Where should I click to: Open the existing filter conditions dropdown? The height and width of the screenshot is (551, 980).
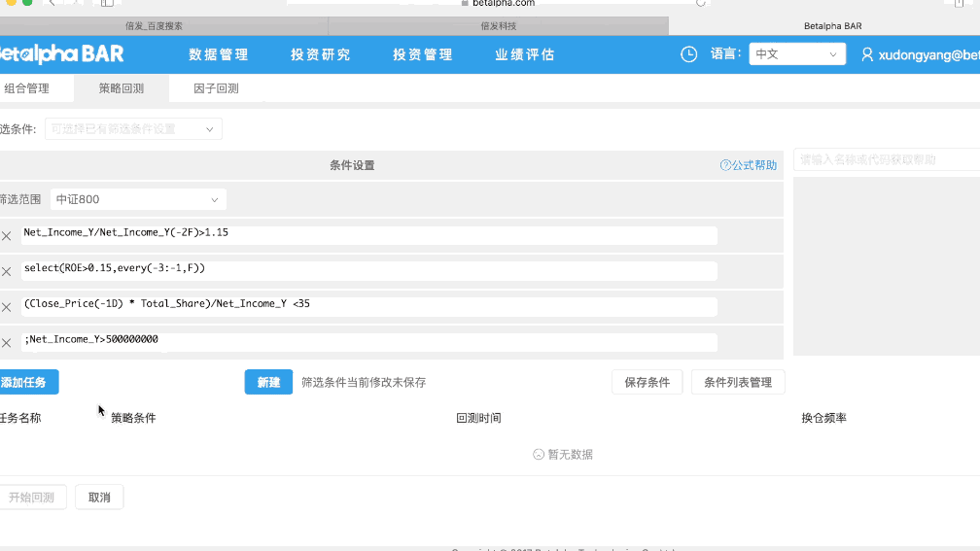133,129
